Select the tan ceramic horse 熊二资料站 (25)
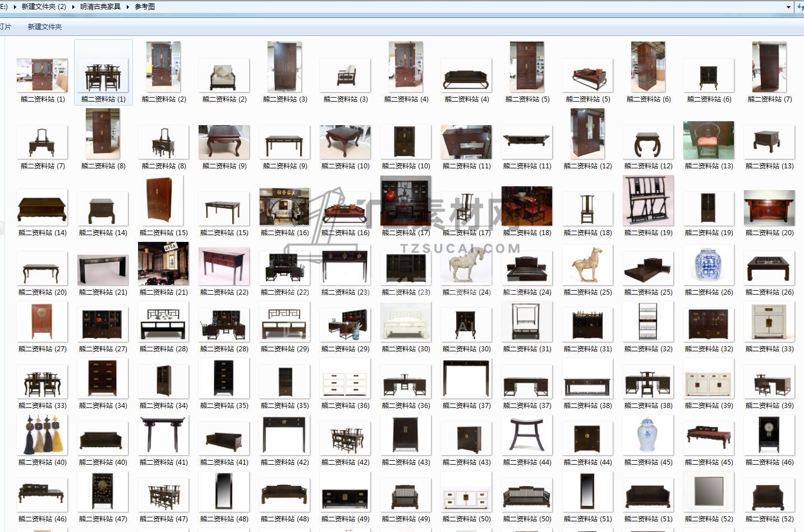The width and height of the screenshot is (804, 532). click(587, 265)
